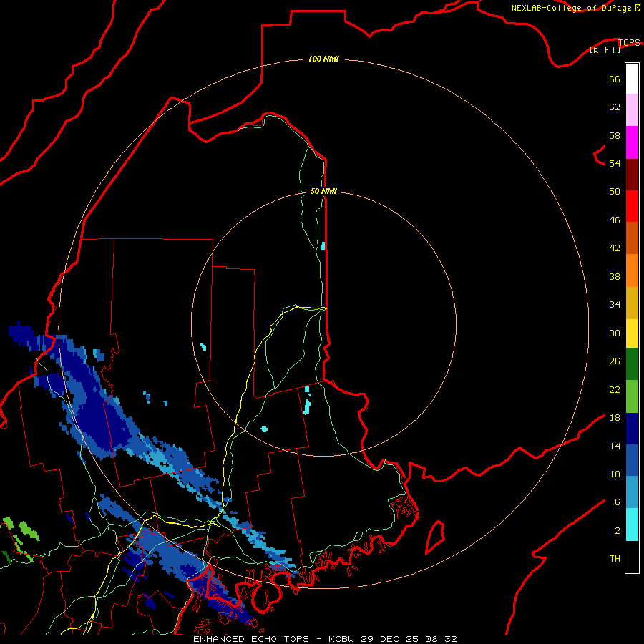Screen dimensions: 644x644
Task: Click the legend value "50"
Action: point(615,191)
